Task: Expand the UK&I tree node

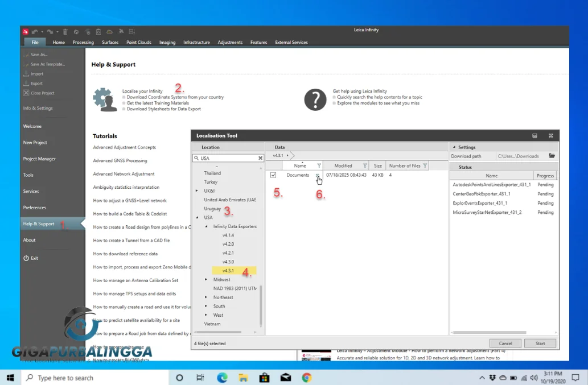Action: (x=198, y=191)
